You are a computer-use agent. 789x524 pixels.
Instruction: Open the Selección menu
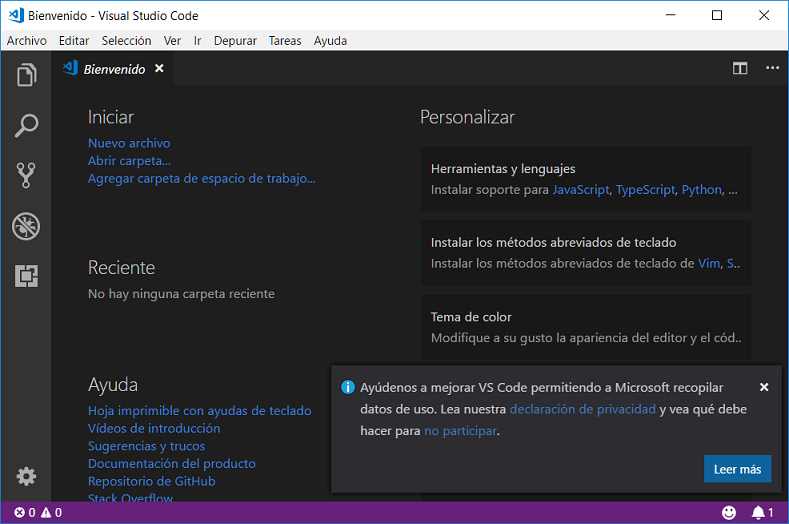[x=126, y=41]
